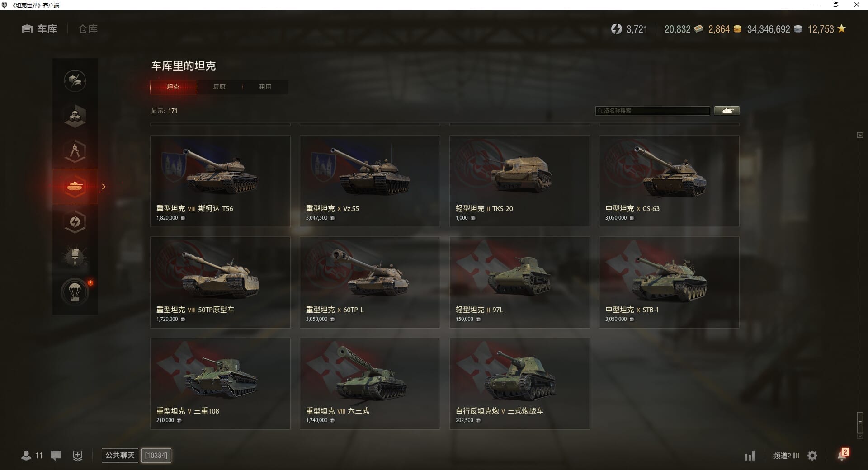
Task: Select the tank vehicles sidebar icon
Action: (x=75, y=187)
